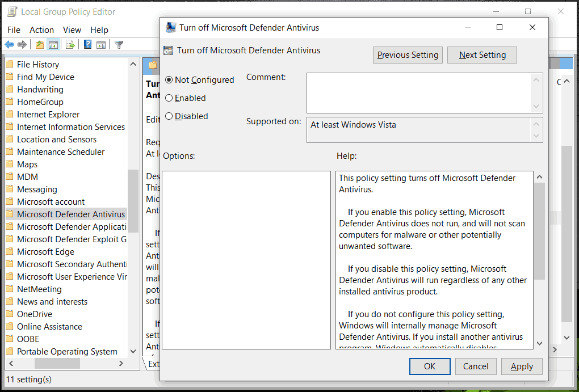Screen dimensions: 579x392
Task: Open Help via the question mark icon
Action: click(87, 45)
